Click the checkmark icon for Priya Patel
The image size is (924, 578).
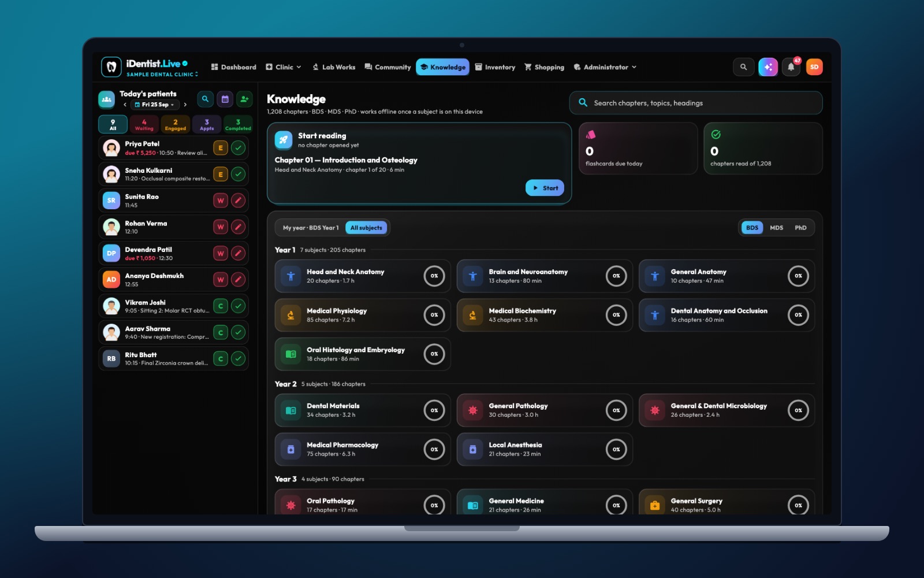coord(239,148)
